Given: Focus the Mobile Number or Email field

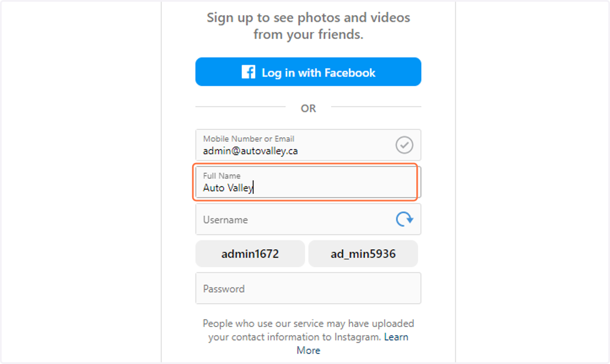Looking at the screenshot, I should 308,145.
